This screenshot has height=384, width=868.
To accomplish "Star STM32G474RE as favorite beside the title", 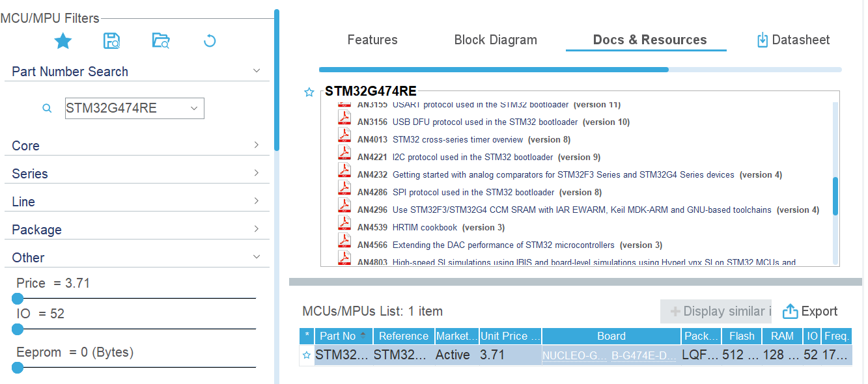I will [x=309, y=92].
